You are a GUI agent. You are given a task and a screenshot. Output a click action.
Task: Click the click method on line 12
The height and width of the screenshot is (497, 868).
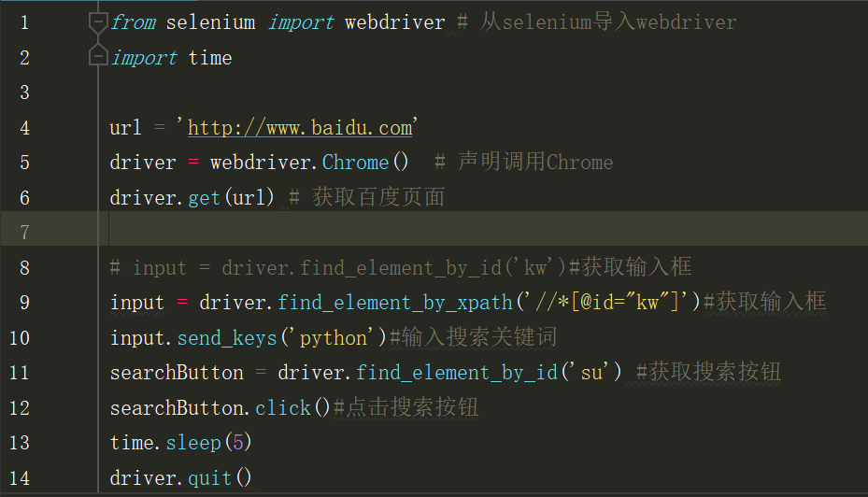tap(282, 408)
